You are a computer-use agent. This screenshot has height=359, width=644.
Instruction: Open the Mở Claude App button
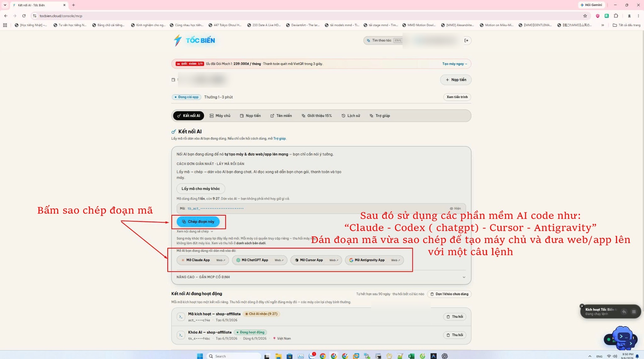[195, 260]
